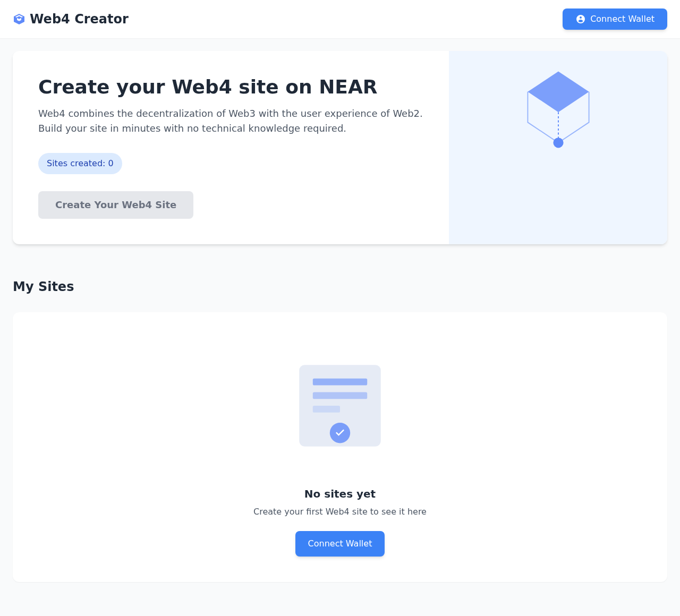This screenshot has width=680, height=616.
Task: Select the Sites created: 0 counter badge
Action: click(80, 163)
